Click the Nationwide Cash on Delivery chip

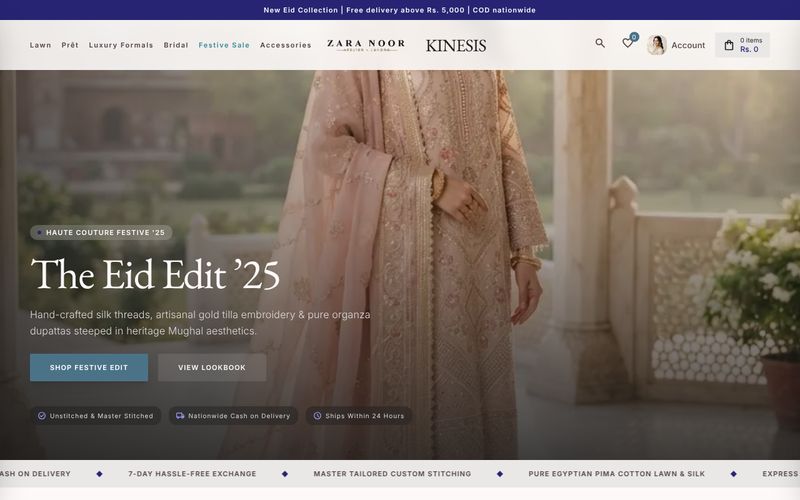click(x=233, y=416)
